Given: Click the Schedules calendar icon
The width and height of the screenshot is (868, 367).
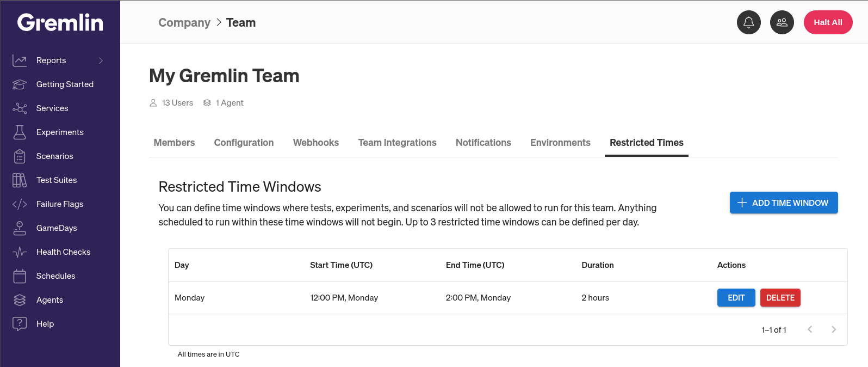Looking at the screenshot, I should pyautogui.click(x=20, y=276).
